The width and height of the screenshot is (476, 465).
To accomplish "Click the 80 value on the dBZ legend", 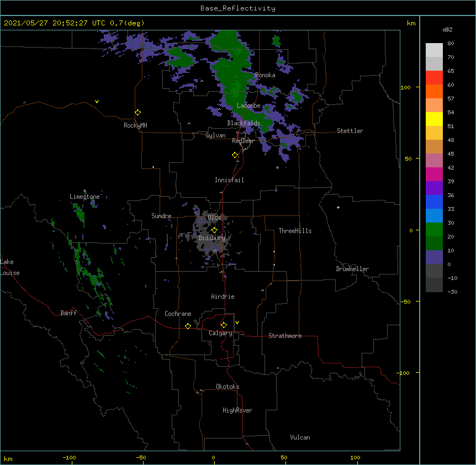I will coord(451,44).
